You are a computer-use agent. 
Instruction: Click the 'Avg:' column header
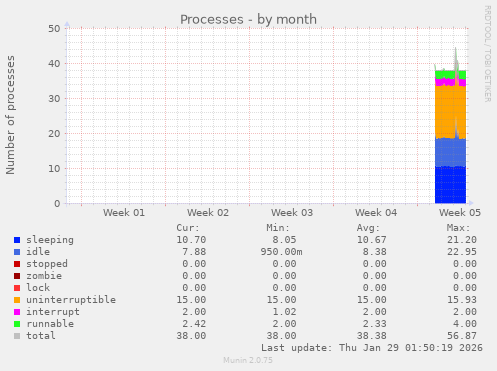(x=368, y=228)
